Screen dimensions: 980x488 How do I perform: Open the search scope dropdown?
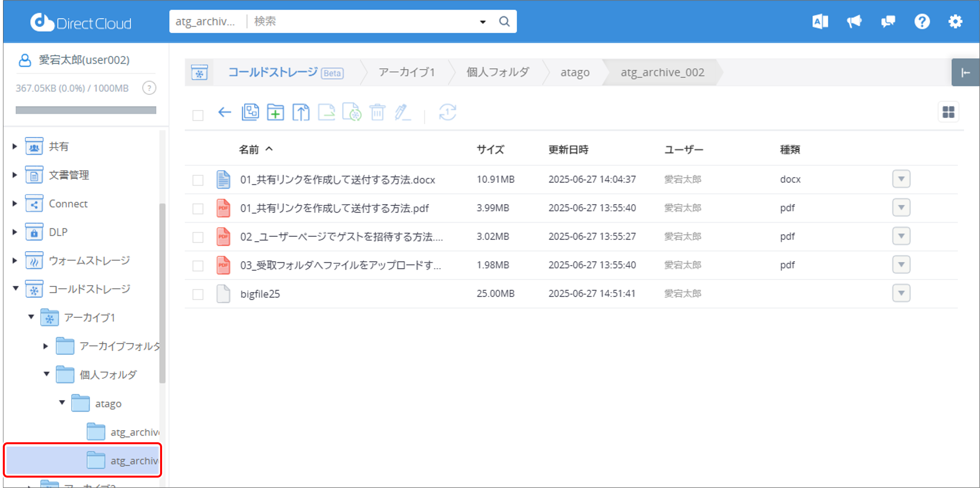[x=482, y=21]
